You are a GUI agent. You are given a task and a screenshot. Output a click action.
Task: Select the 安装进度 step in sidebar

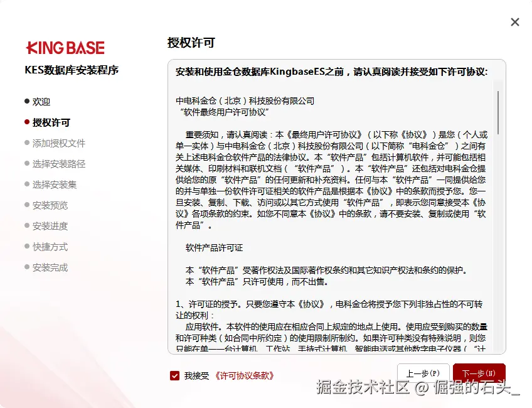(45, 226)
